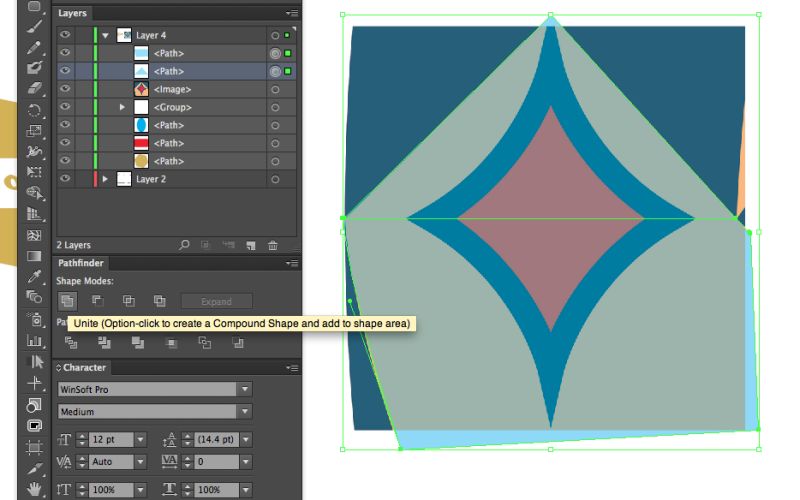Click Pathfinder Merge icon
The width and height of the screenshot is (800, 500).
pyautogui.click(x=138, y=343)
